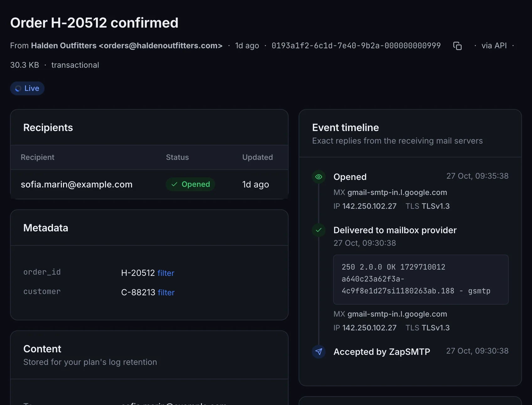Click the paper plane icon for Accepted by ZapSMTP

click(x=319, y=352)
